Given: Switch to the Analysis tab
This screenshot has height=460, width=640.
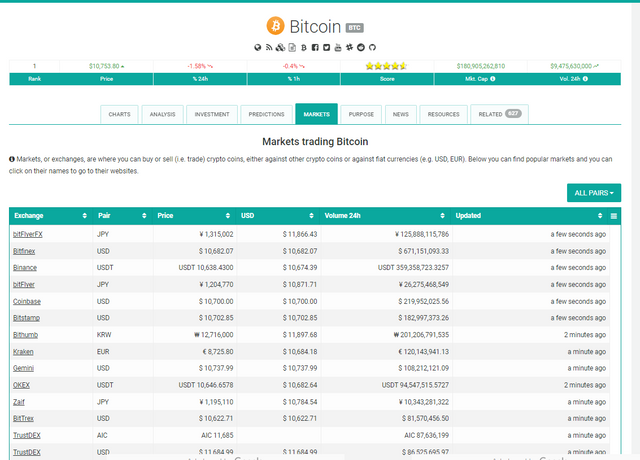Looking at the screenshot, I should tap(162, 114).
